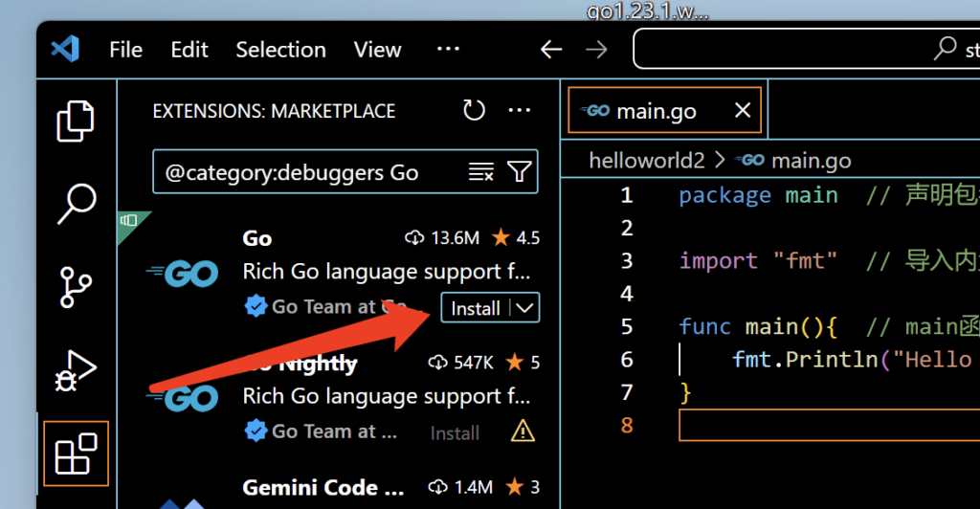The image size is (980, 509).
Task: Open Source Control view
Action: [x=76, y=287]
